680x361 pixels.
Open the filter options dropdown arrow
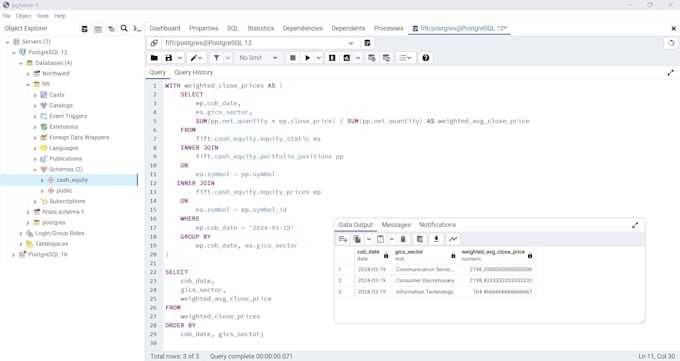[228, 58]
